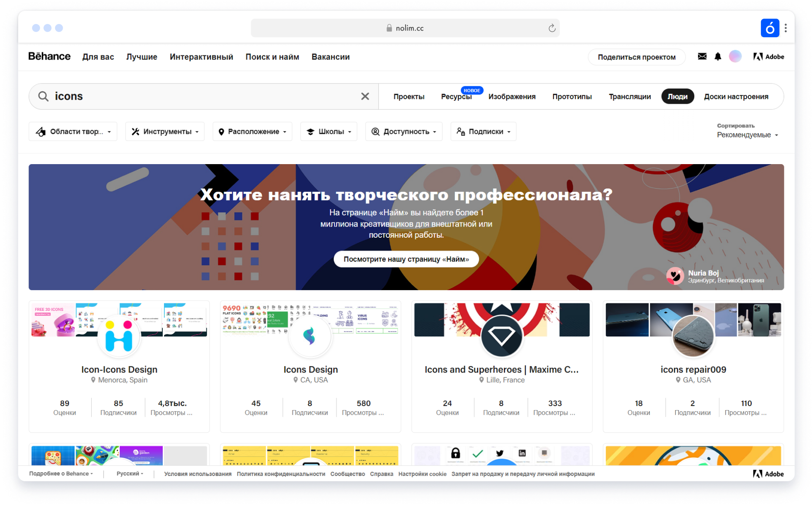This screenshot has width=812, height=506.
Task: Open the Политика конфиденциальности footer link
Action: tap(281, 474)
